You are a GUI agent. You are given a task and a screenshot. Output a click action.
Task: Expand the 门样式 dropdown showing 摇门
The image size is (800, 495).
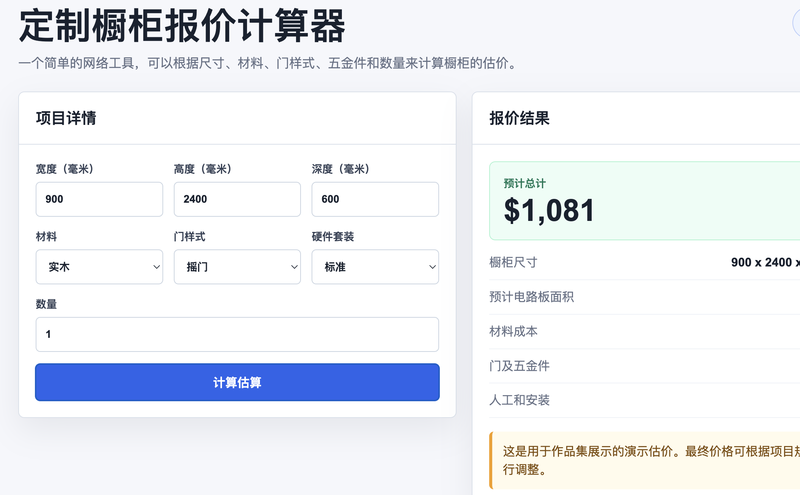click(x=237, y=266)
